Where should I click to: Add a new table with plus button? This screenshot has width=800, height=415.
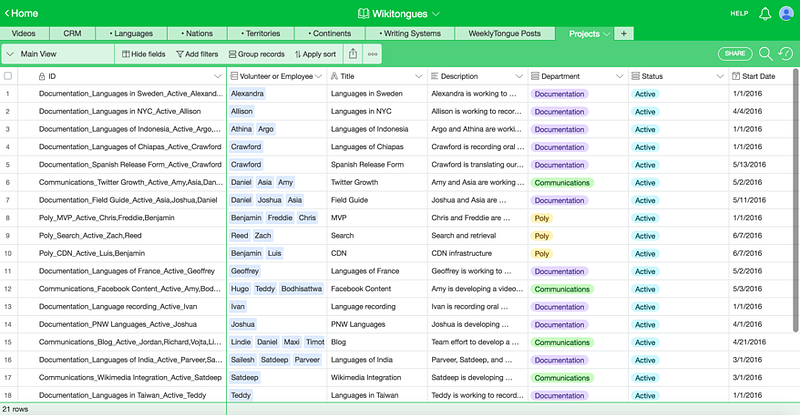tap(623, 34)
